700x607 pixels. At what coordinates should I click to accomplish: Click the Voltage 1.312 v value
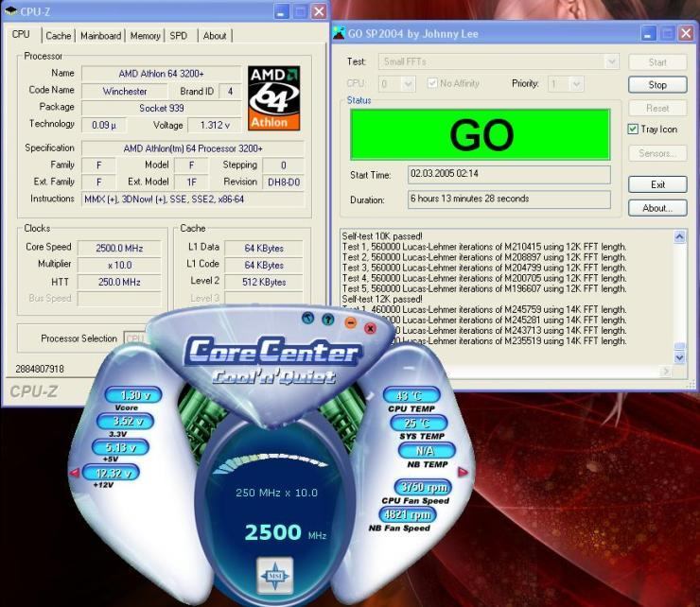[x=215, y=125]
